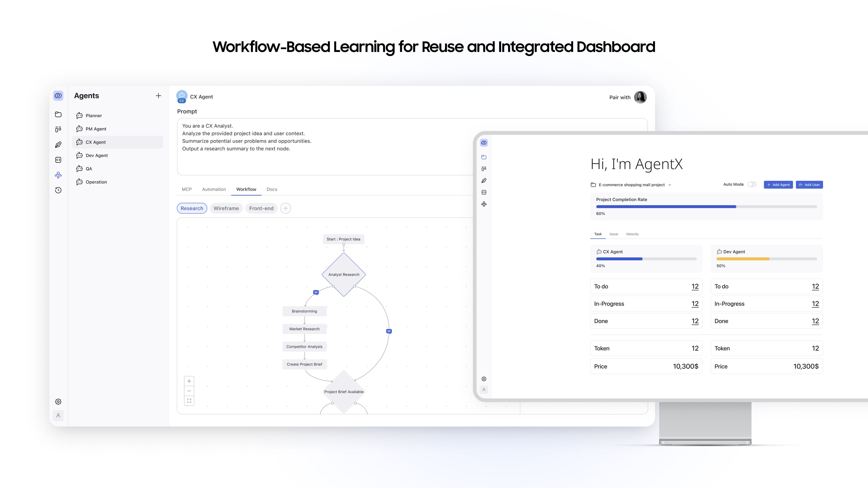
Task: Toggle the Auto Mode switch
Action: tap(752, 184)
